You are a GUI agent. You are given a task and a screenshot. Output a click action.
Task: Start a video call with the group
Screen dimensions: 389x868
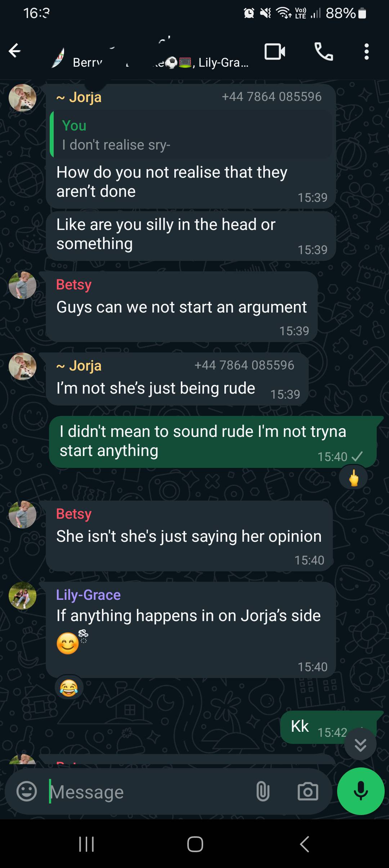pyautogui.click(x=275, y=52)
